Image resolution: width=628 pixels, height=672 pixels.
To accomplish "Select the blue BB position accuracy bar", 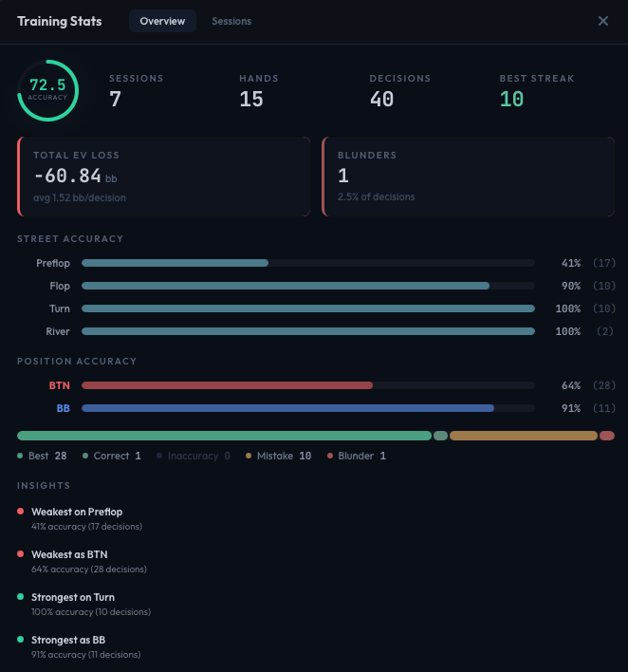I will [288, 407].
